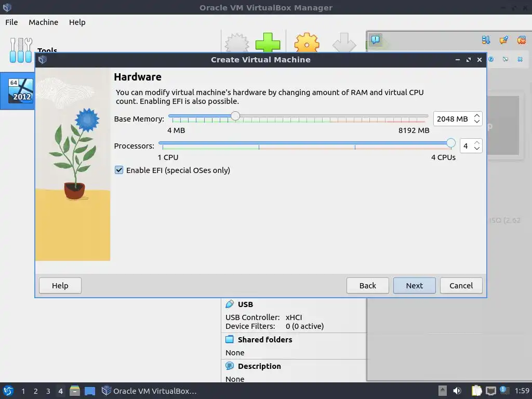Click the Next button
532x399 pixels.
point(414,285)
